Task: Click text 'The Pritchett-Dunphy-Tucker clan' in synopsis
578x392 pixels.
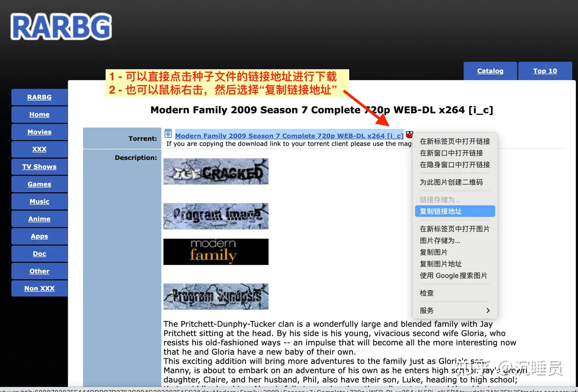Action: [229, 324]
